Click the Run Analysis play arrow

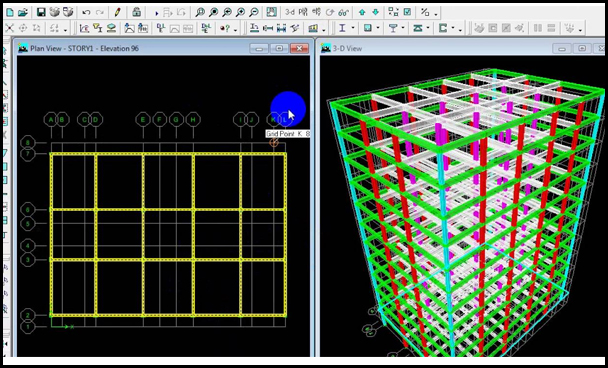tap(157, 13)
